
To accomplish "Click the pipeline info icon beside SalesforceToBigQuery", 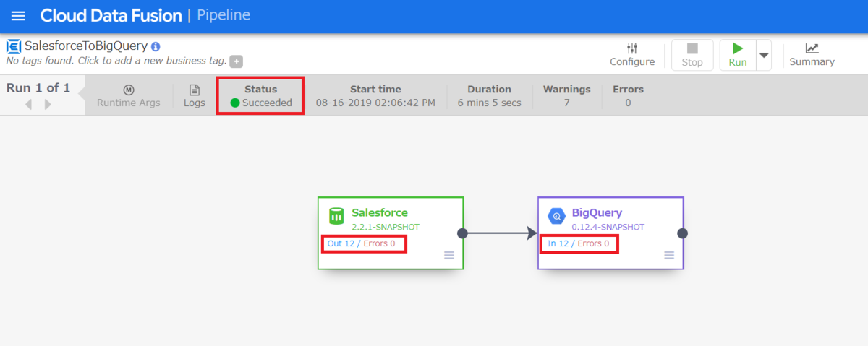I will pyautogui.click(x=156, y=46).
